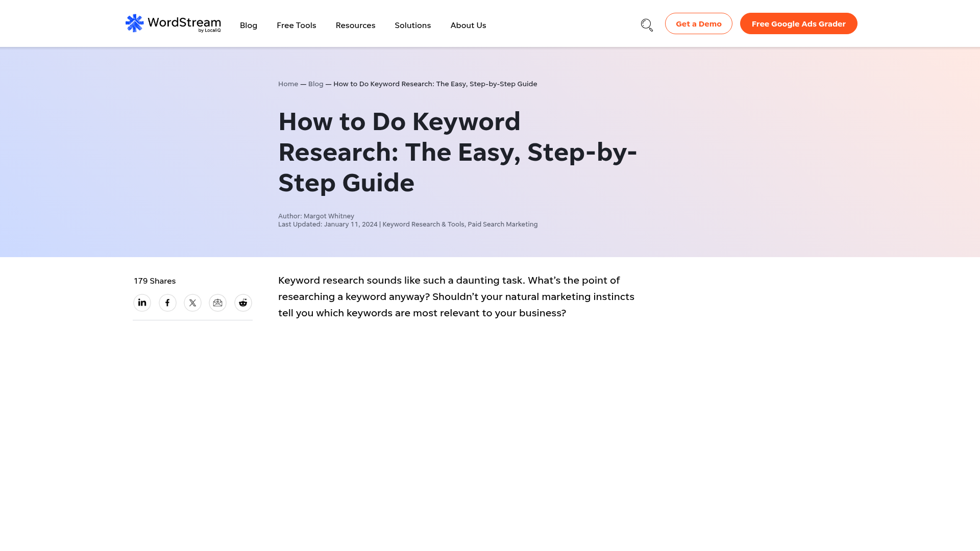Open the site search magnifier icon
980x551 pixels.
point(647,25)
